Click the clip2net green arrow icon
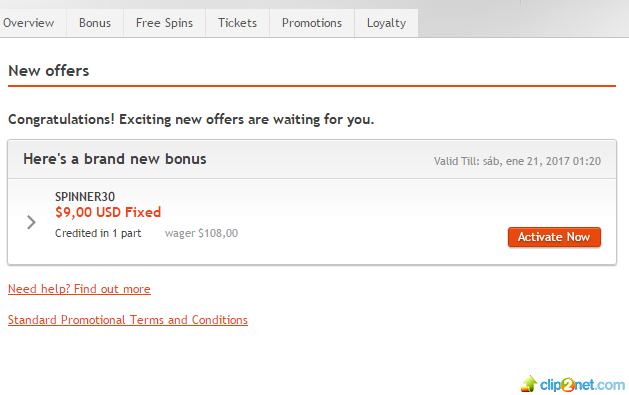The image size is (629, 395). point(529,384)
